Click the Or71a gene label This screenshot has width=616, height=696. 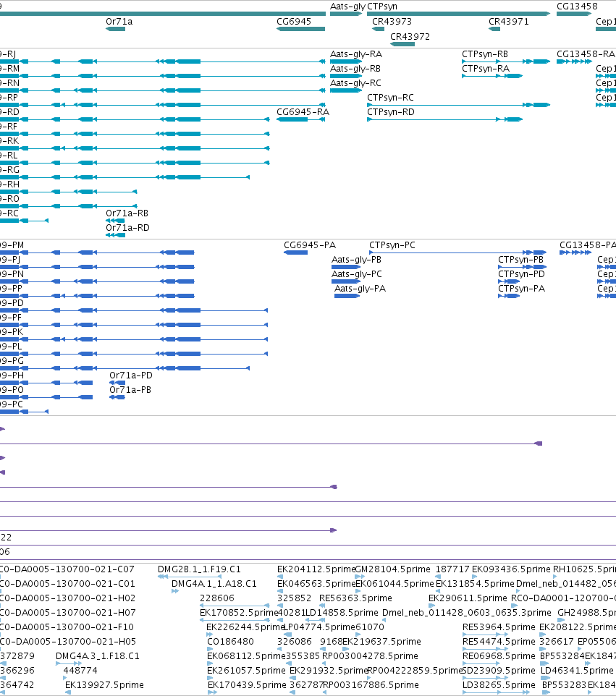[x=119, y=21]
